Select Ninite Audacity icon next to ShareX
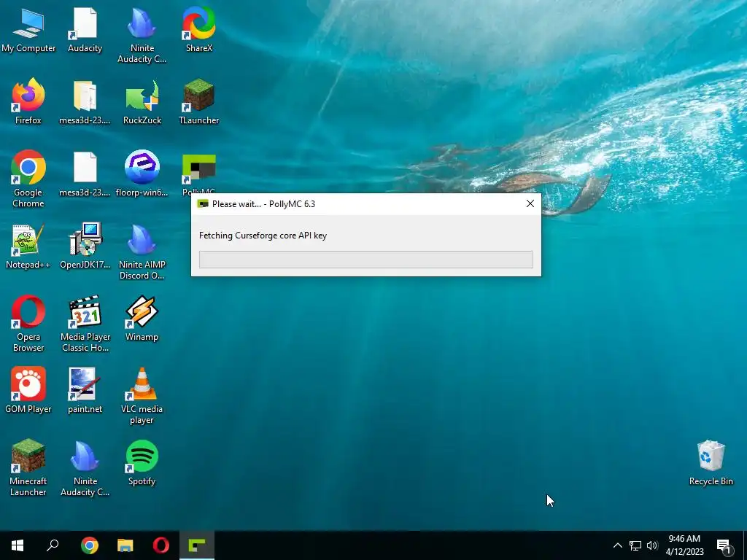Viewport: 747px width, 560px height. pyautogui.click(x=142, y=35)
